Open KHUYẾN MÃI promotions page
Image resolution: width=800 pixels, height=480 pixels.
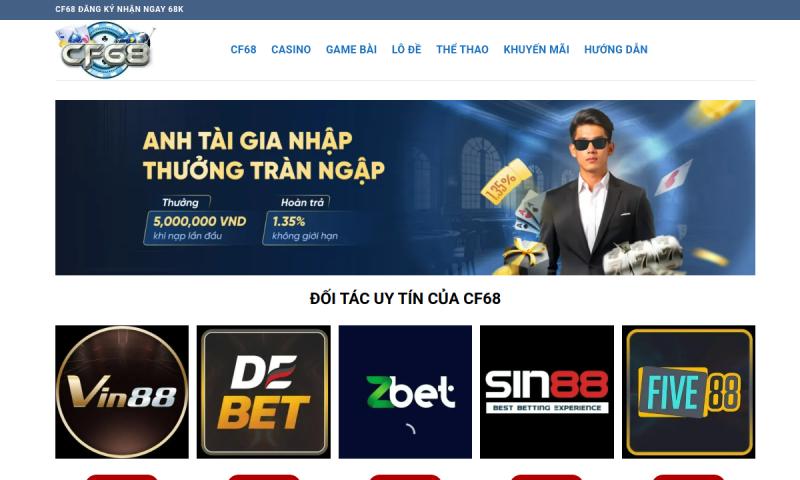pyautogui.click(x=536, y=49)
